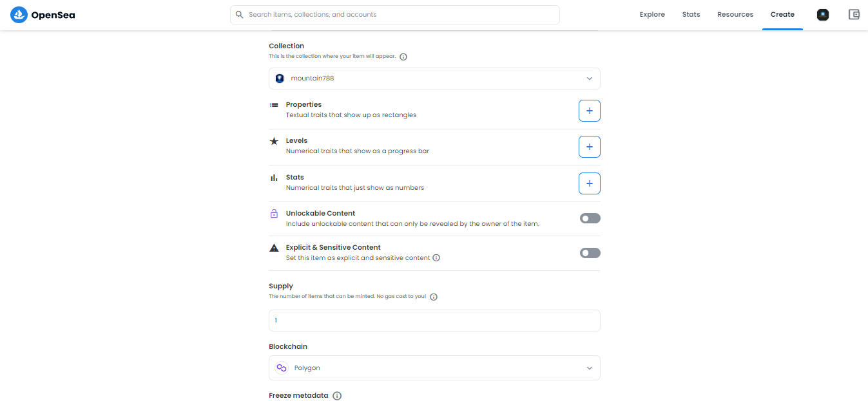Go to the Create tab
This screenshot has height=401, width=868.
[x=782, y=15]
